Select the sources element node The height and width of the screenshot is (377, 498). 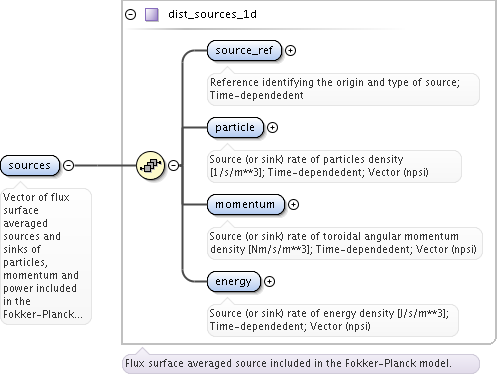(x=30, y=165)
